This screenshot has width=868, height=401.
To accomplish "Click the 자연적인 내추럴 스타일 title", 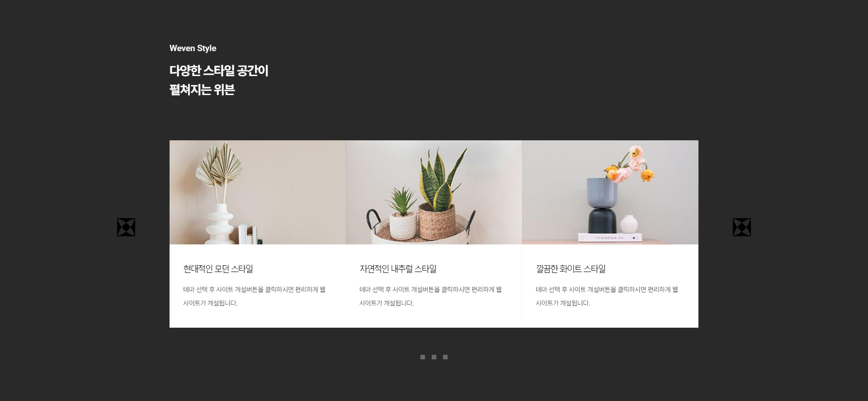I will (398, 269).
